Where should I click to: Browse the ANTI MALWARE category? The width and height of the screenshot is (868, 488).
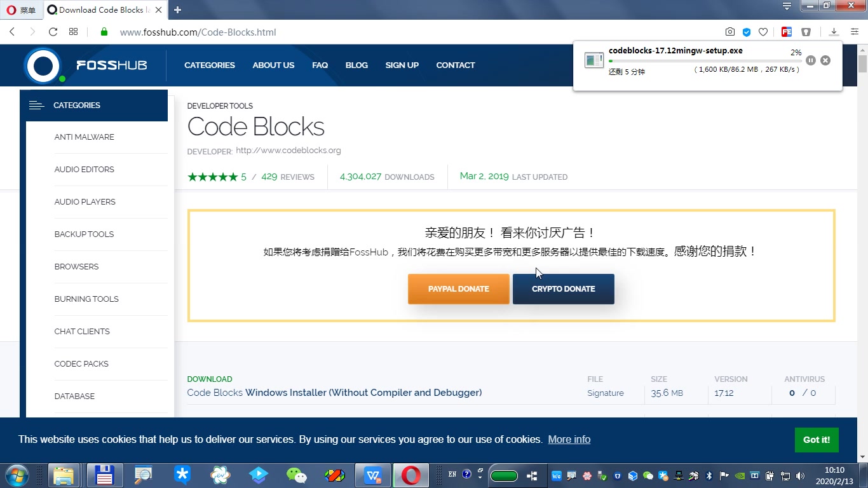pyautogui.click(x=84, y=137)
